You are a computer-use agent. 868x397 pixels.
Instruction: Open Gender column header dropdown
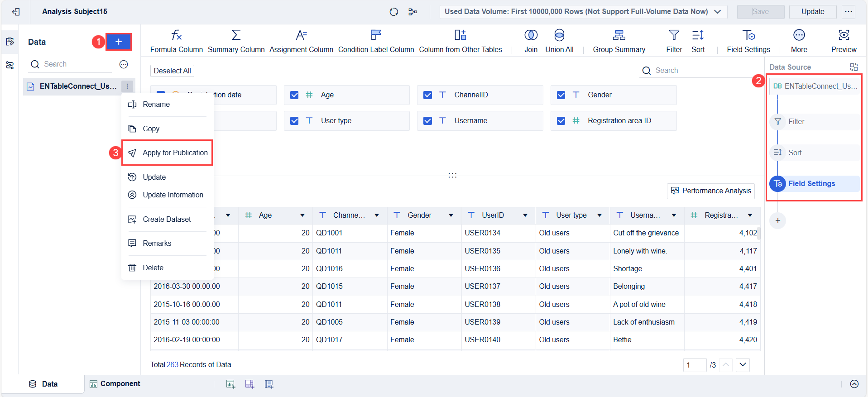(x=451, y=215)
